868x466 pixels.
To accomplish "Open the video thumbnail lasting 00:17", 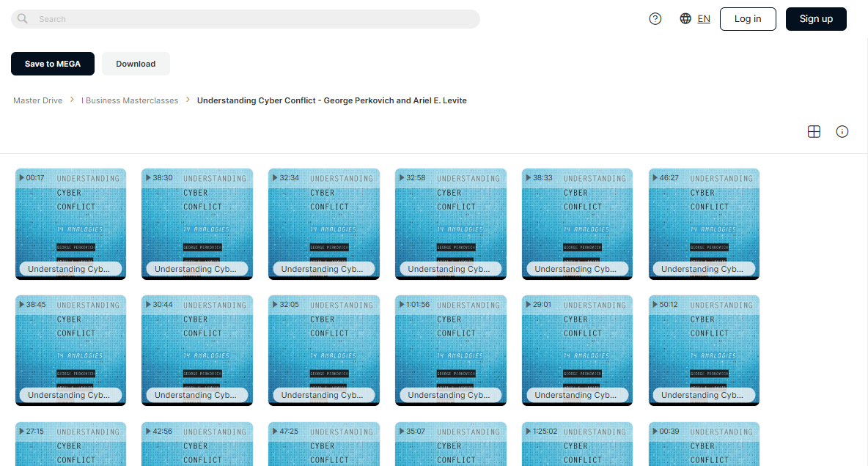I will pos(71,223).
